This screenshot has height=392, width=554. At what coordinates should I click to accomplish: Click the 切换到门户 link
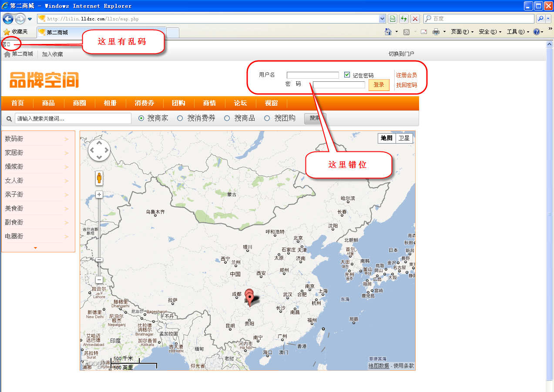click(x=401, y=54)
